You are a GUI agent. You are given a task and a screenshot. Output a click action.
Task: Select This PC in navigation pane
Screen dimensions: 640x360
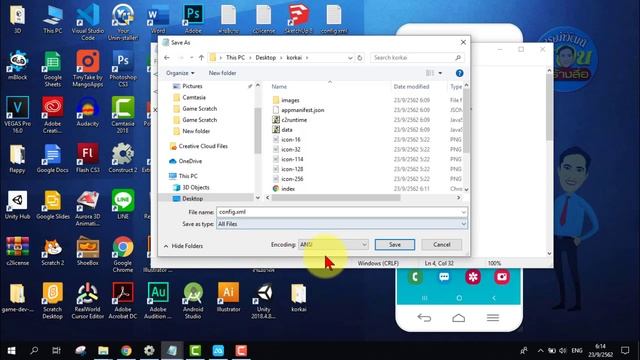188,176
